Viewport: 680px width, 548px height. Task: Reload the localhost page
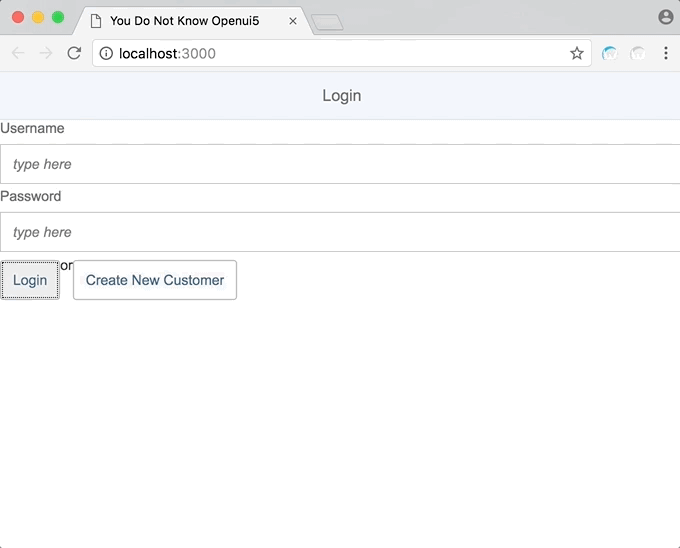click(x=74, y=53)
